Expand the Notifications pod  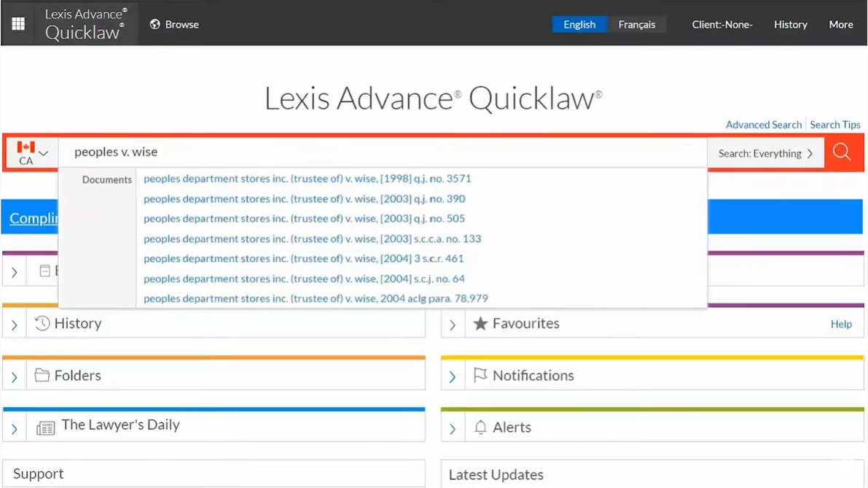(453, 377)
